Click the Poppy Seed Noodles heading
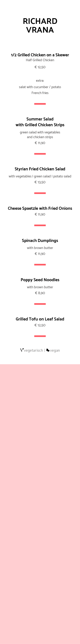 (40, 280)
